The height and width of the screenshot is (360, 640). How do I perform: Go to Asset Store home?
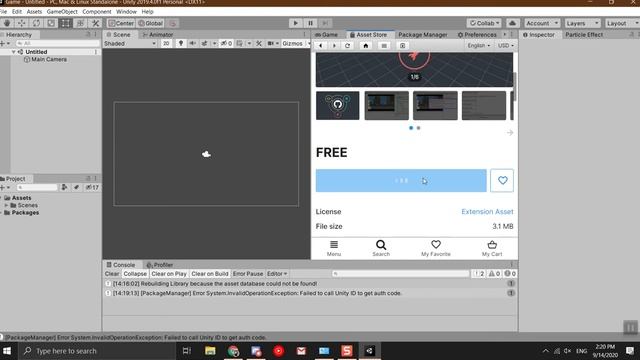point(366,46)
